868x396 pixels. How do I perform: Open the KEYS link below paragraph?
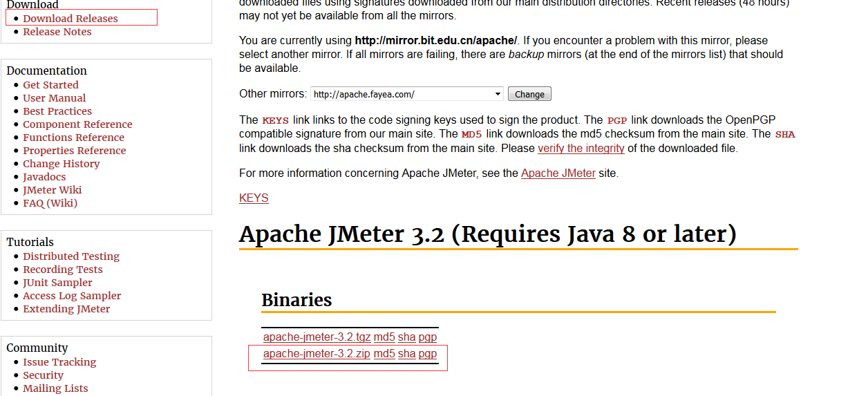coord(254,198)
